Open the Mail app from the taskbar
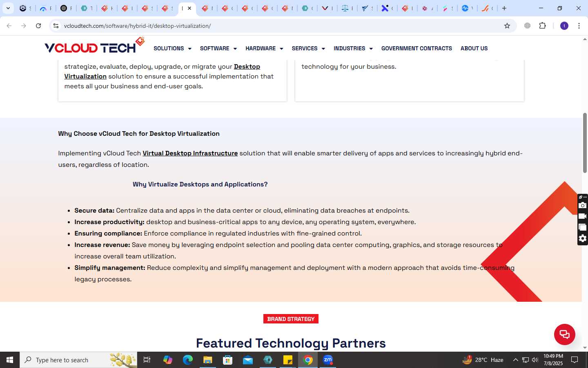 tap(247, 360)
